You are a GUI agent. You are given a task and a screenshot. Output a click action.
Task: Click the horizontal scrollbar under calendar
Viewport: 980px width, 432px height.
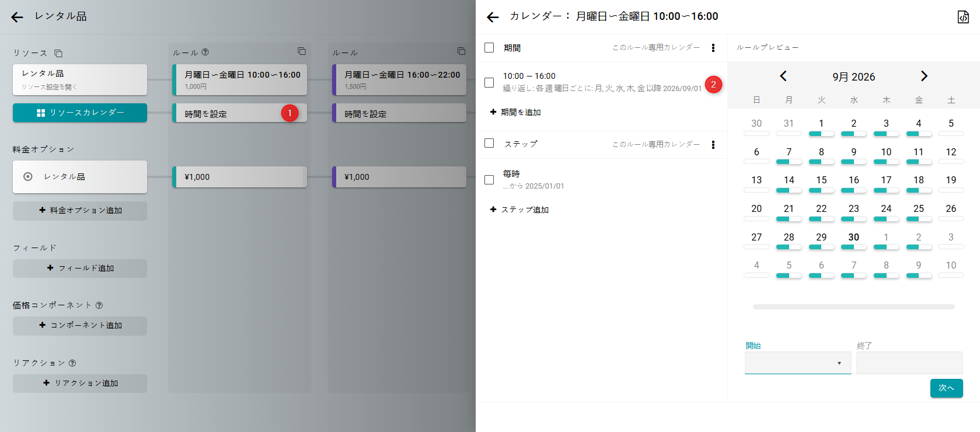click(854, 306)
